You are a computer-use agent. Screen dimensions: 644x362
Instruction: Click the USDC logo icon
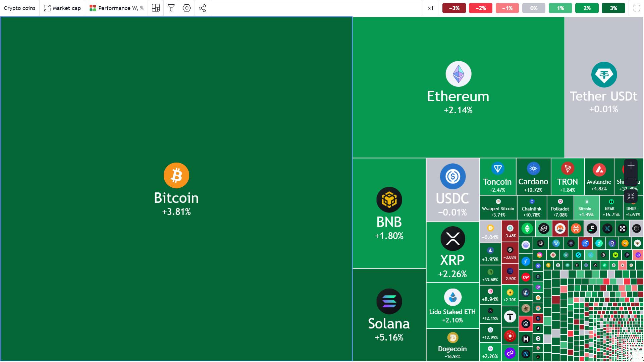coord(452,176)
